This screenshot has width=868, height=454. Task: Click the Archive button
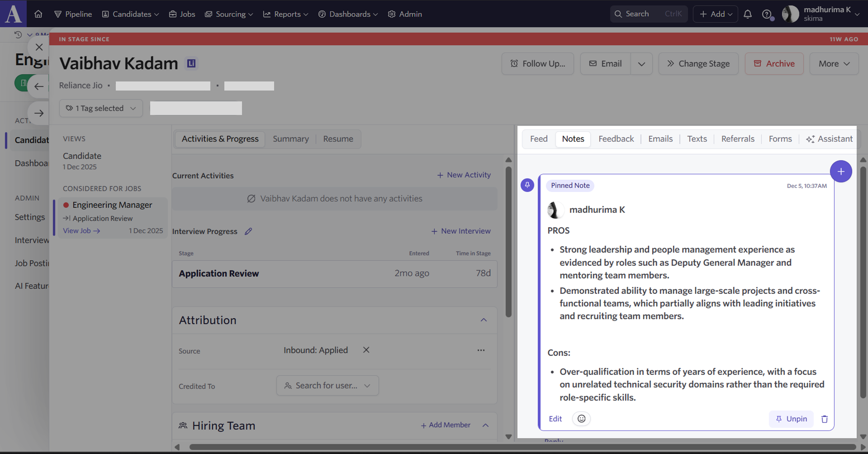[774, 64]
